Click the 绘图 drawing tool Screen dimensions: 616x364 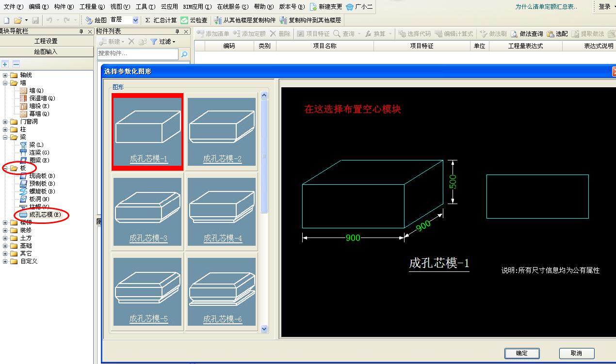(96, 20)
